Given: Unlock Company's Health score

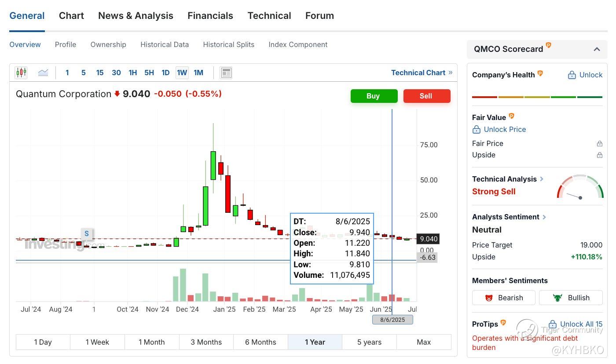Looking at the screenshot, I should pyautogui.click(x=585, y=75).
